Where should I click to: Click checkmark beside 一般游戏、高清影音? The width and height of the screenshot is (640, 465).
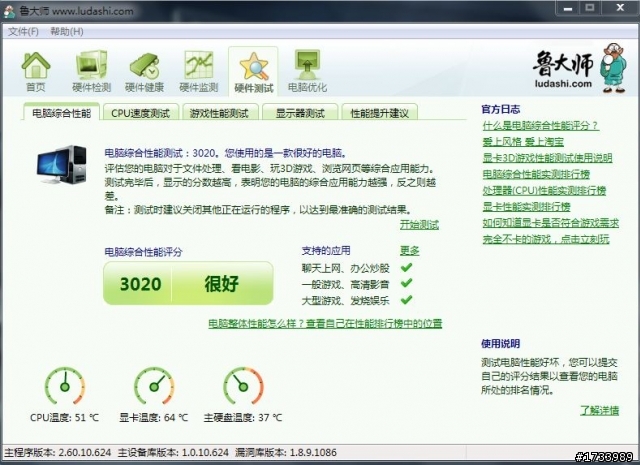(406, 283)
